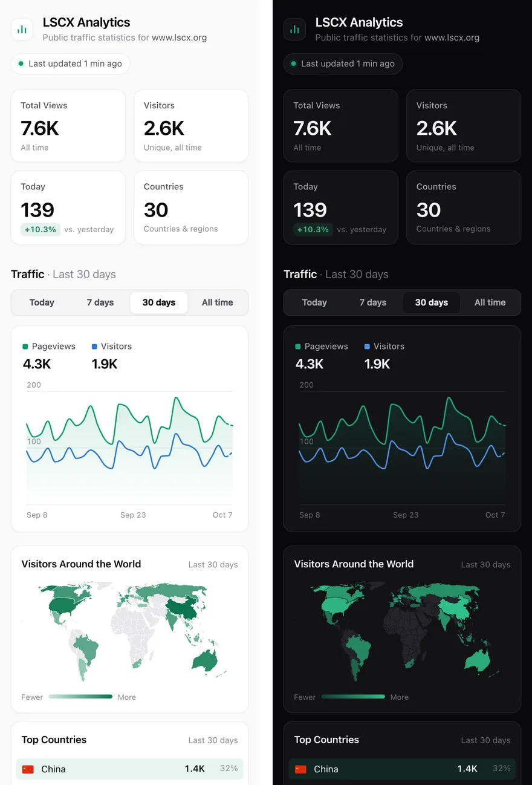Click the +10.3% badge in light panel
This screenshot has height=785, width=532.
coord(41,229)
